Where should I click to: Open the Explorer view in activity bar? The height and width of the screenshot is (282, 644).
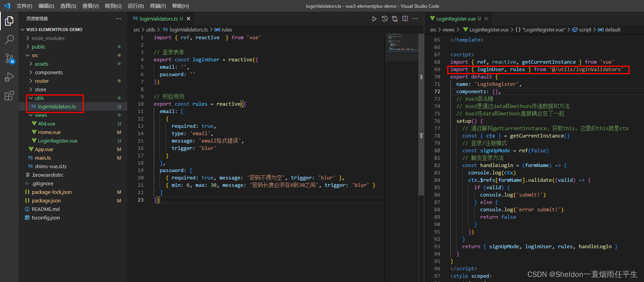[x=9, y=21]
